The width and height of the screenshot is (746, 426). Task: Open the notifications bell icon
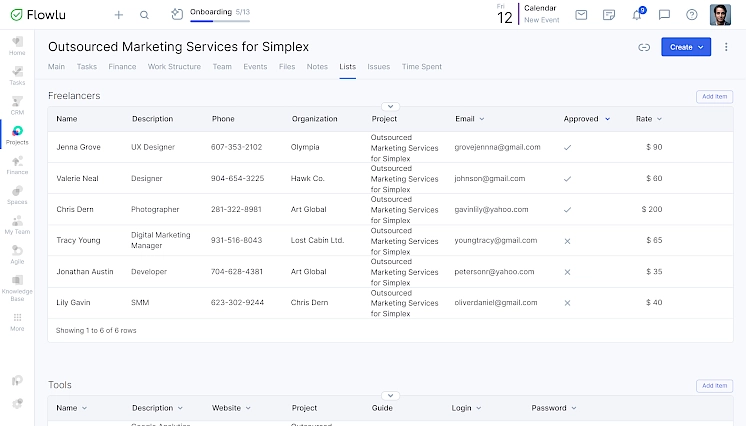pyautogui.click(x=637, y=15)
